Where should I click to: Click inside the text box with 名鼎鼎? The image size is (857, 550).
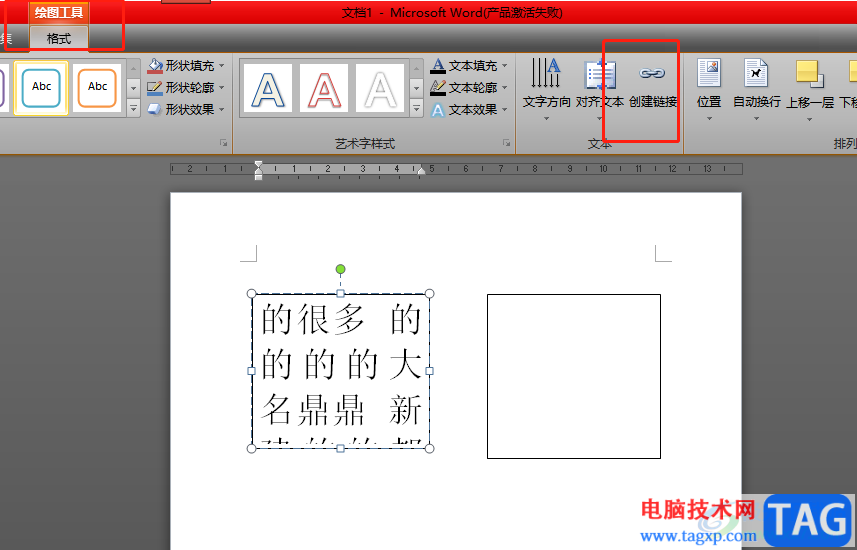[341, 371]
